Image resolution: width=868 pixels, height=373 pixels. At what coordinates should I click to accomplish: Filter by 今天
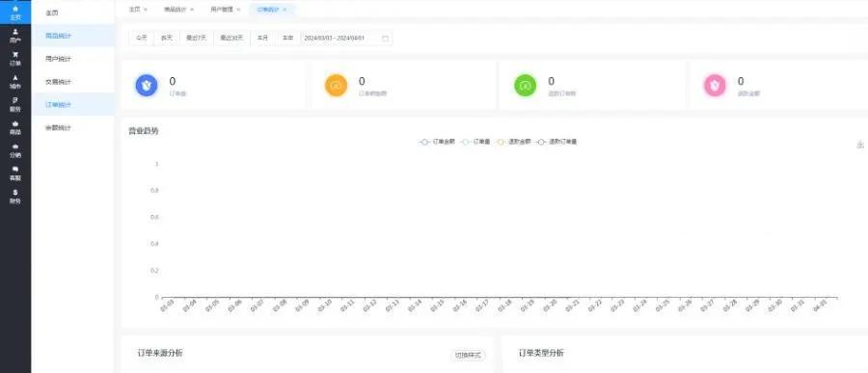tap(142, 39)
